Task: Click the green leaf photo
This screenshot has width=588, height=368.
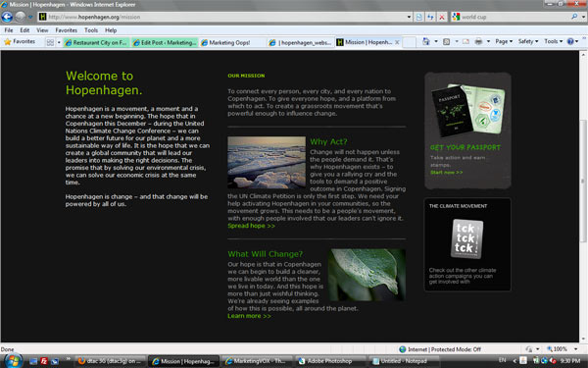Action: click(367, 275)
